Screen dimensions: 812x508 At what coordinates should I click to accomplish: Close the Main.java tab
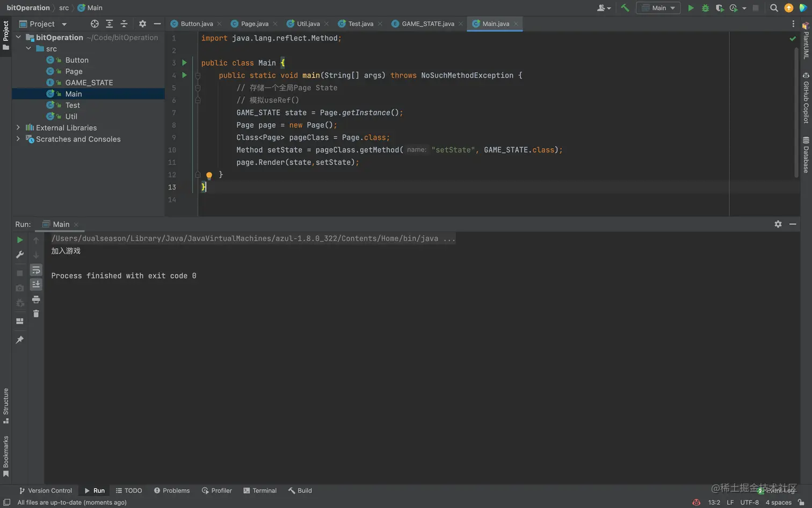516,24
